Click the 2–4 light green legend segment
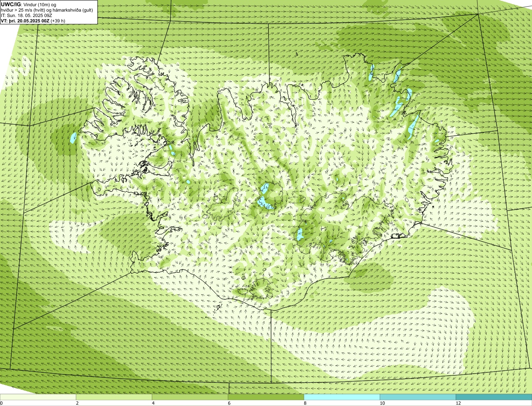Image resolution: width=532 pixels, height=406 pixels. click(x=114, y=397)
